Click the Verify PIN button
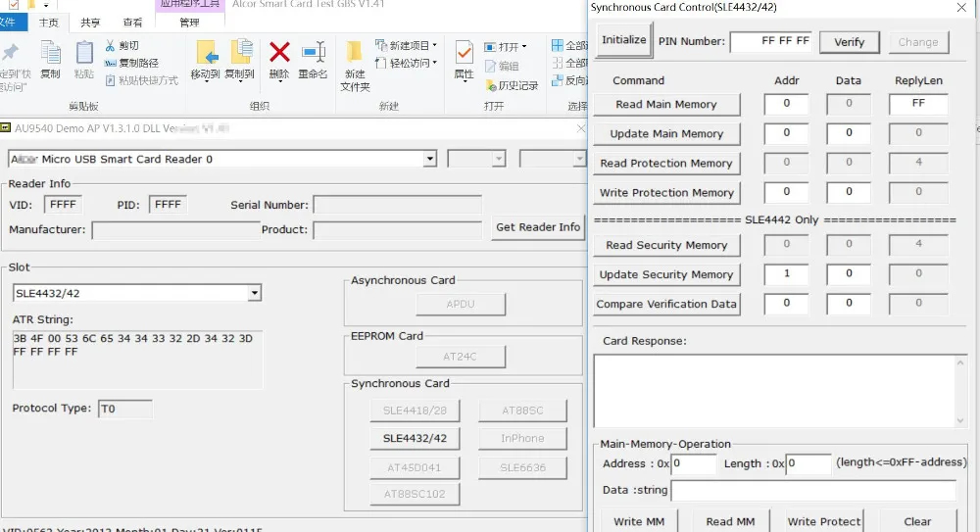The image size is (980, 532). click(x=849, y=42)
